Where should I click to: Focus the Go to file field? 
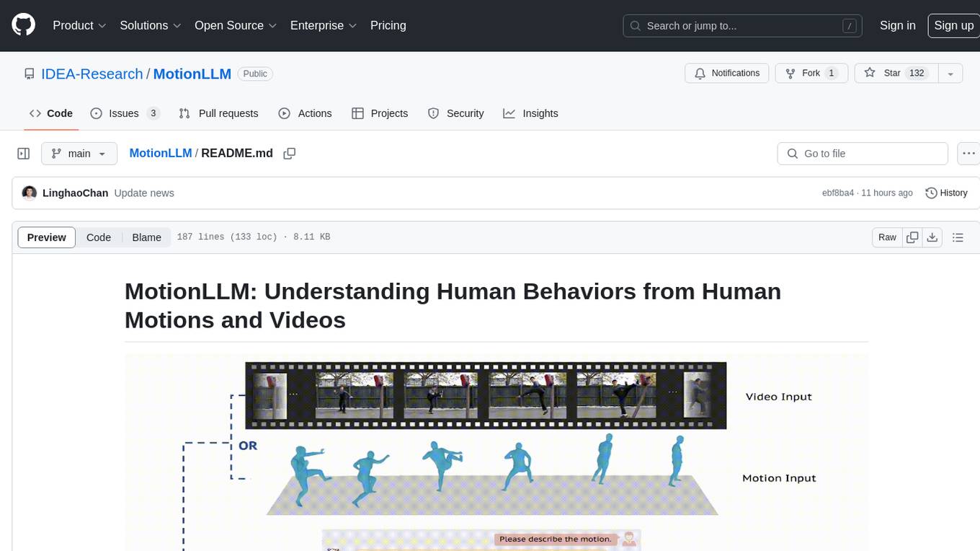pos(863,154)
